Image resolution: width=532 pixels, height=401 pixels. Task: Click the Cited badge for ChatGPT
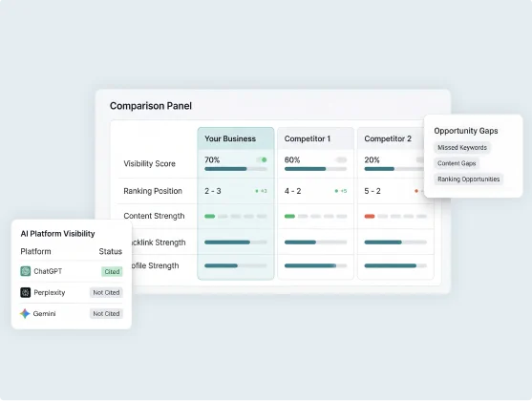112,271
